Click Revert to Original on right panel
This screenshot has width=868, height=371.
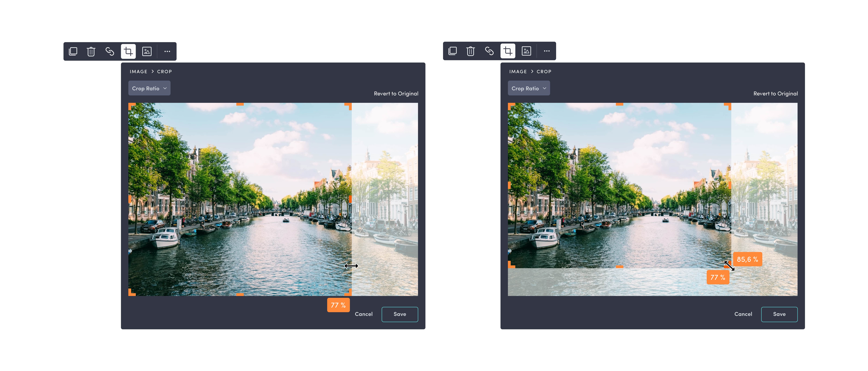point(775,93)
